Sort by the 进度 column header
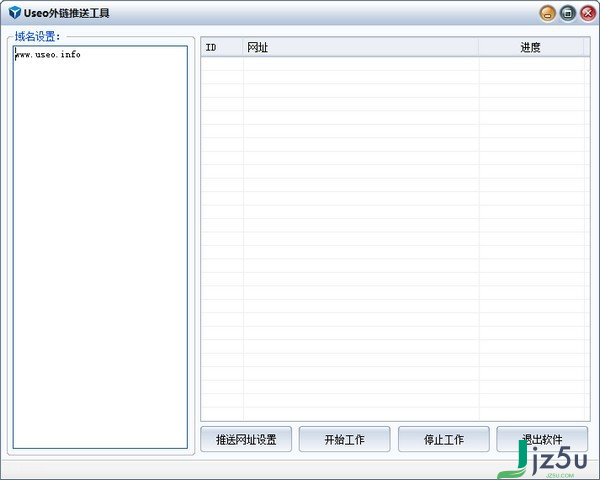The height and width of the screenshot is (480, 600). [531, 47]
